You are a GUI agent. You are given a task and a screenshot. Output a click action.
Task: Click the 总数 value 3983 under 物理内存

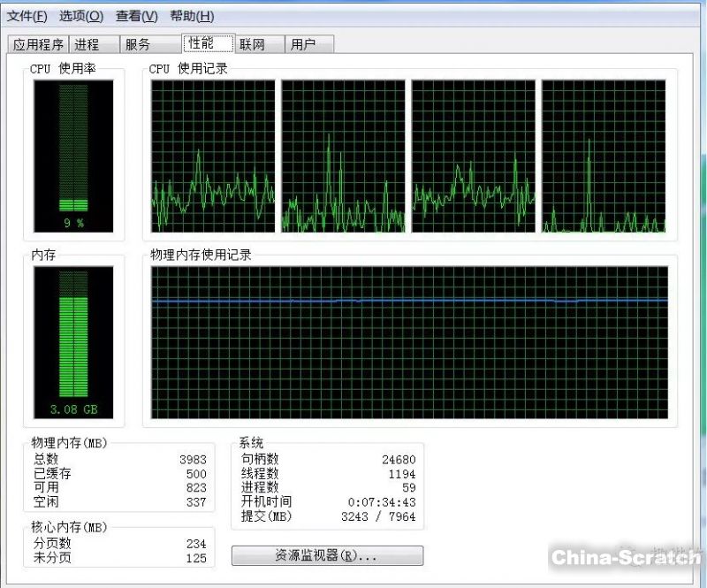point(192,459)
